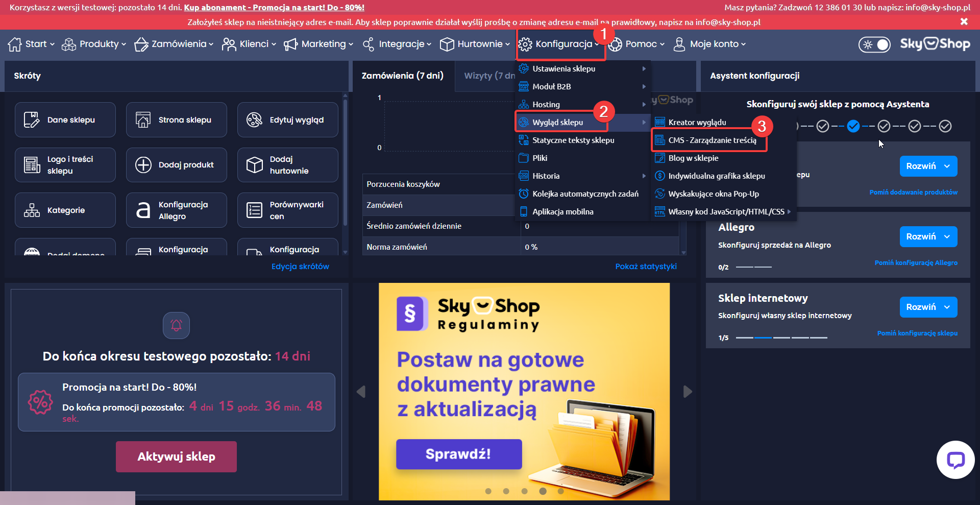
Task: Open the Moje konto dropdown menu
Action: (709, 44)
